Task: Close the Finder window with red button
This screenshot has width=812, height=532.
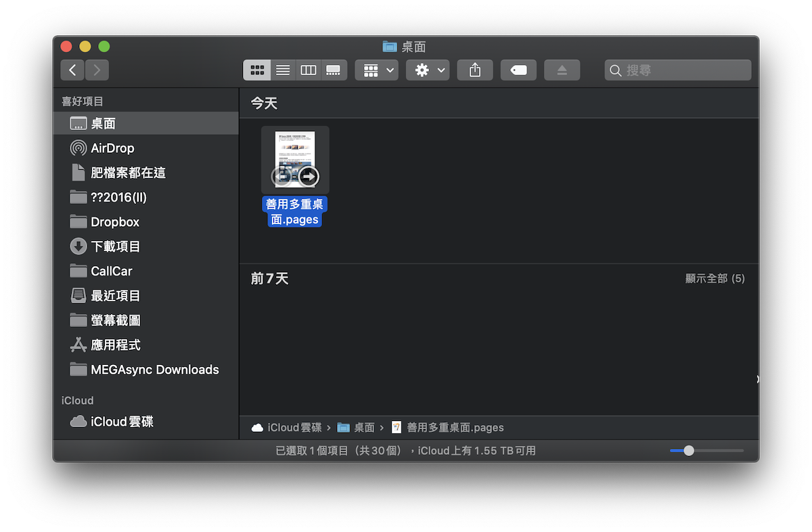Action: (66, 47)
